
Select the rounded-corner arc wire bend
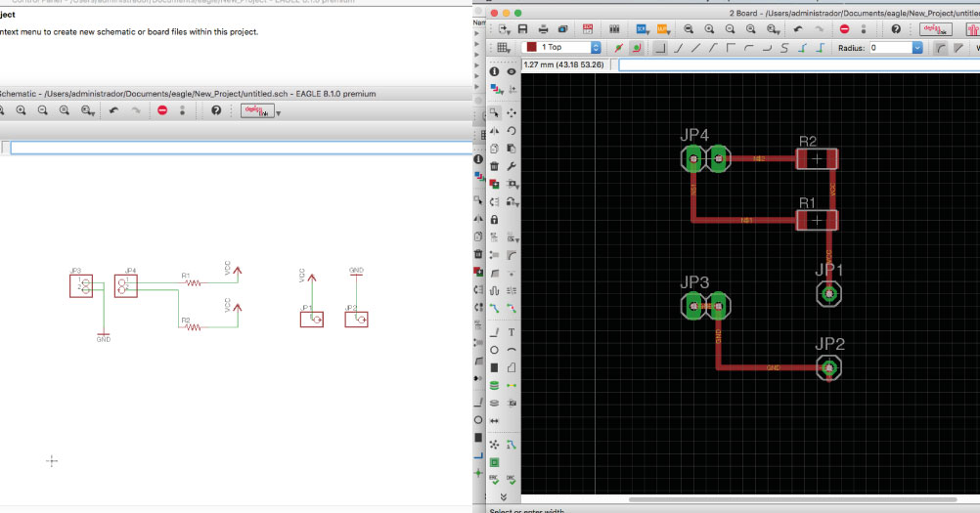[749, 48]
